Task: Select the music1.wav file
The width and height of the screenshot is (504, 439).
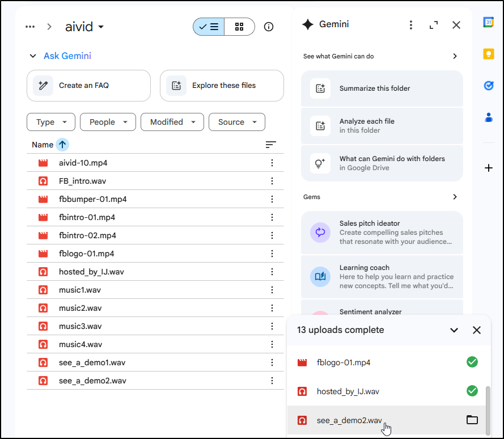Action: (155, 290)
